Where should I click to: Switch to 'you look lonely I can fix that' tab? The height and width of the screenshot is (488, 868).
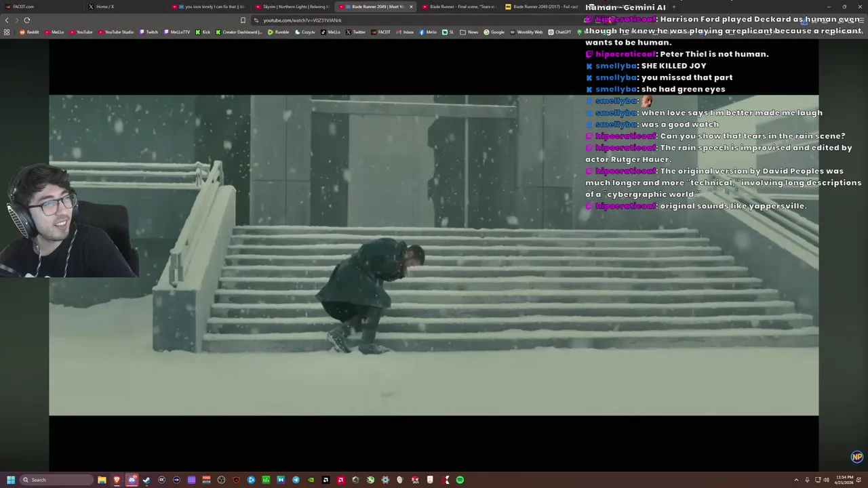click(209, 7)
